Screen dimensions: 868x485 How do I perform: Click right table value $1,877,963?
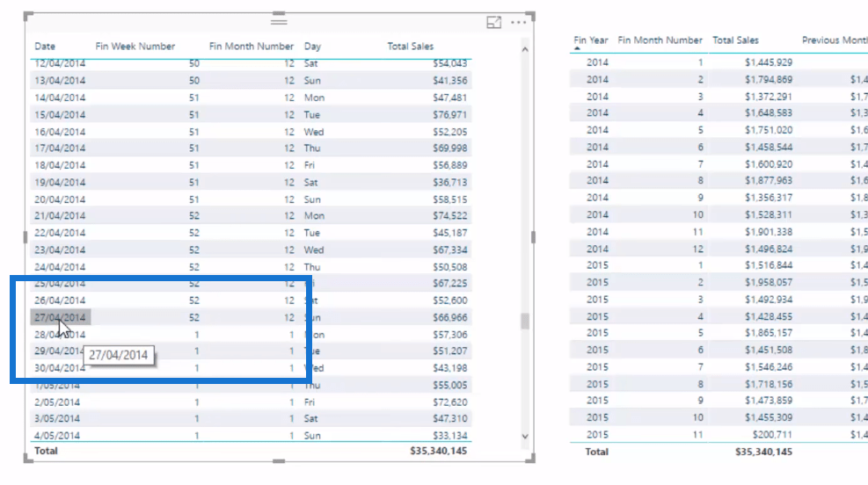(769, 181)
